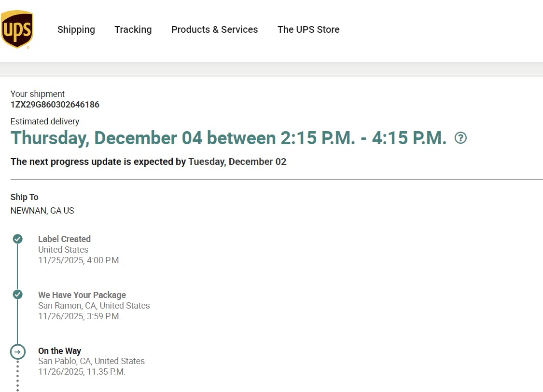Expand the Products & Services menu
This screenshot has width=543, height=392.
(x=214, y=29)
